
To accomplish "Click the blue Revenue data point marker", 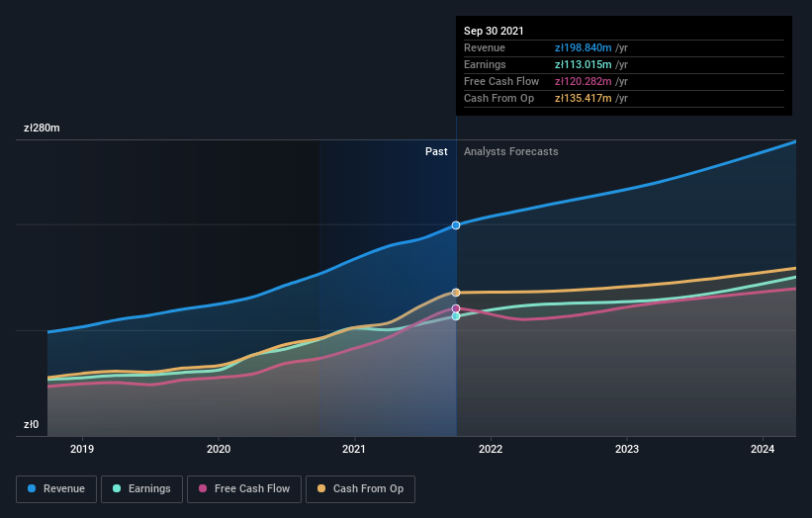I will (456, 225).
